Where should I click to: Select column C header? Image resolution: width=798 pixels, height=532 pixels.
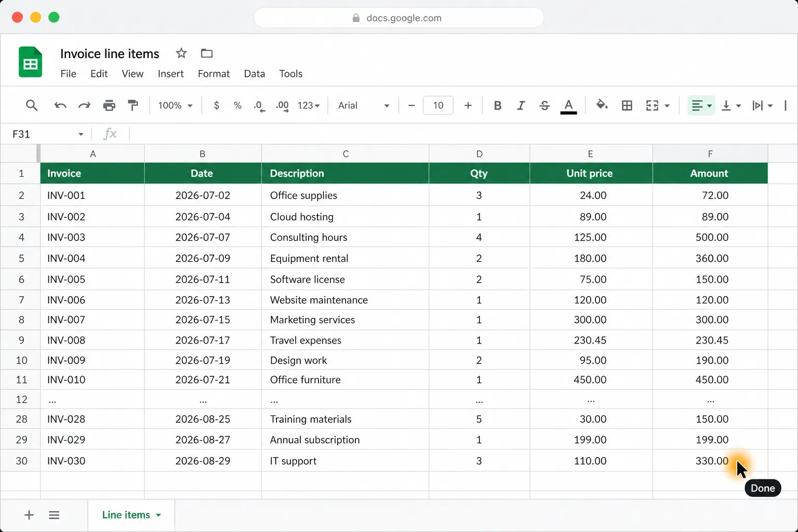coord(345,154)
